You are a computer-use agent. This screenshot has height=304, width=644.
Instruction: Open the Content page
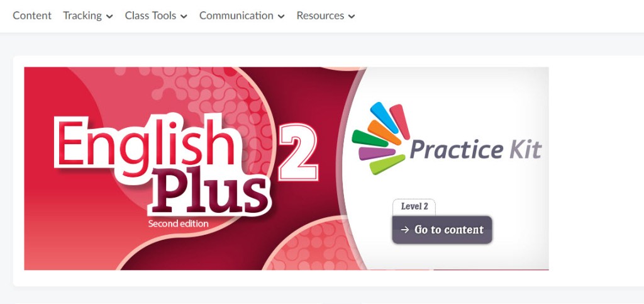32,16
